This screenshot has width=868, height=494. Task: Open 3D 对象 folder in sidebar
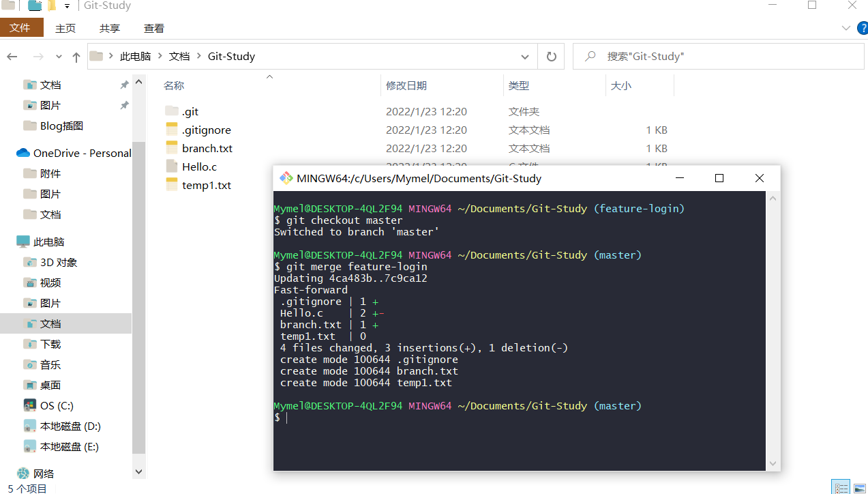tap(51, 262)
